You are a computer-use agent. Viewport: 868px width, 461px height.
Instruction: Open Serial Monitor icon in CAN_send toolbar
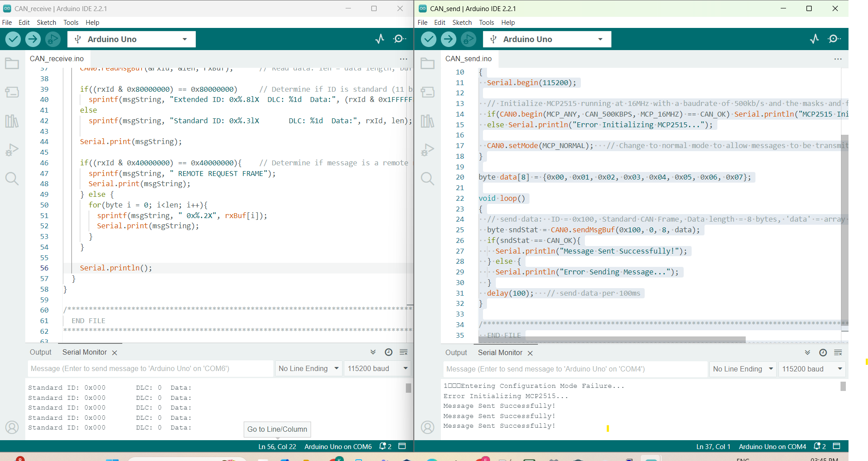tap(834, 39)
